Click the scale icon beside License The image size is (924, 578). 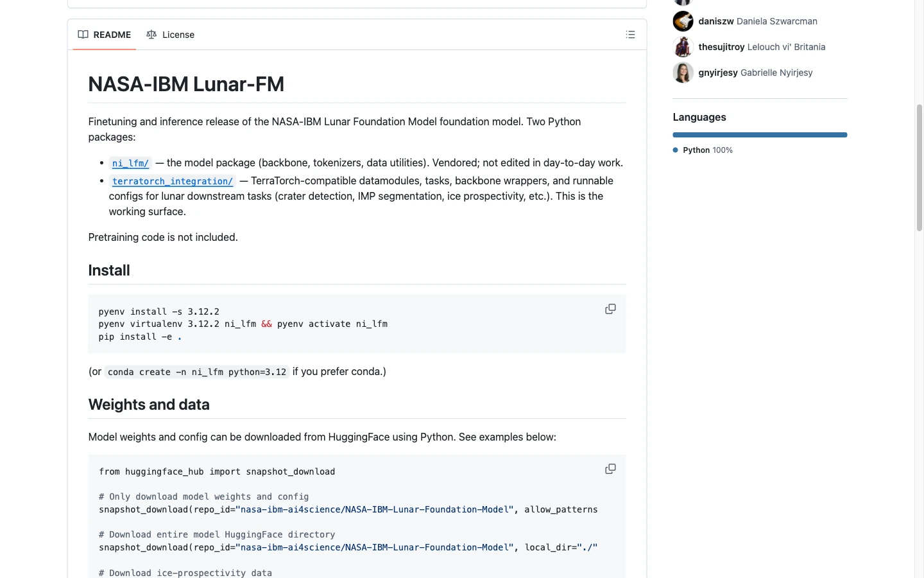click(x=151, y=35)
